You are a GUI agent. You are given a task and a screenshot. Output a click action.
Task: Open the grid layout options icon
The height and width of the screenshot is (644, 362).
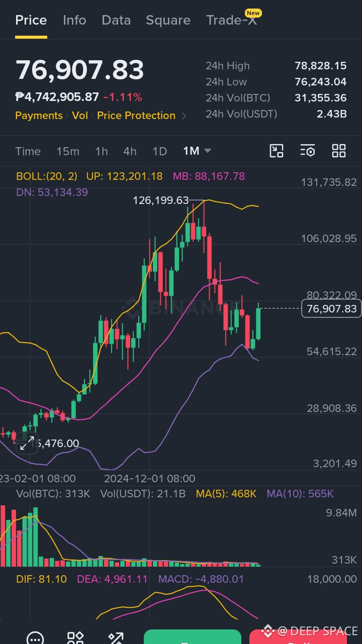coord(339,151)
